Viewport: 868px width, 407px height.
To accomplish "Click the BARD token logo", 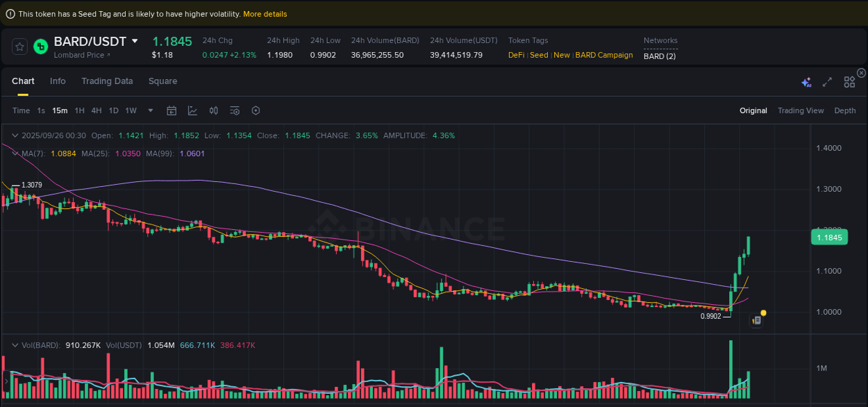I will click(x=40, y=47).
